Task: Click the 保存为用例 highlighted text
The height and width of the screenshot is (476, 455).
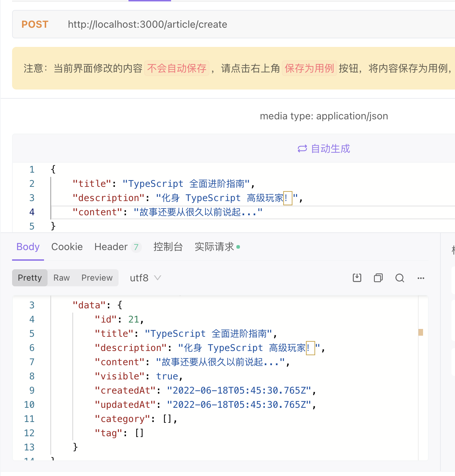Action: tap(309, 68)
